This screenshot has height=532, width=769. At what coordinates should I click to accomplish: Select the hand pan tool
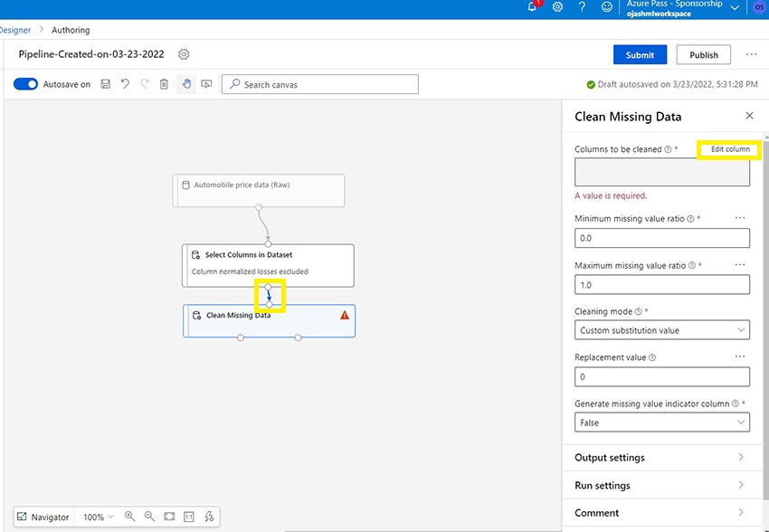[x=186, y=84]
